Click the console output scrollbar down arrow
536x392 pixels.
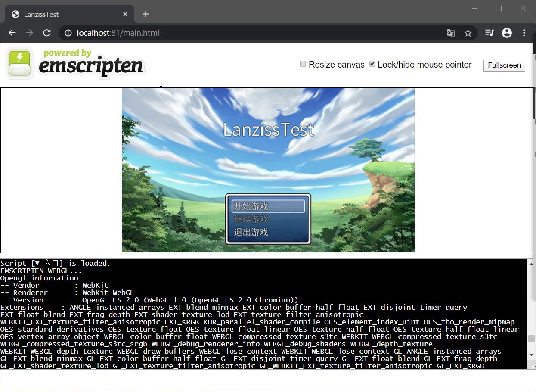click(x=531, y=355)
